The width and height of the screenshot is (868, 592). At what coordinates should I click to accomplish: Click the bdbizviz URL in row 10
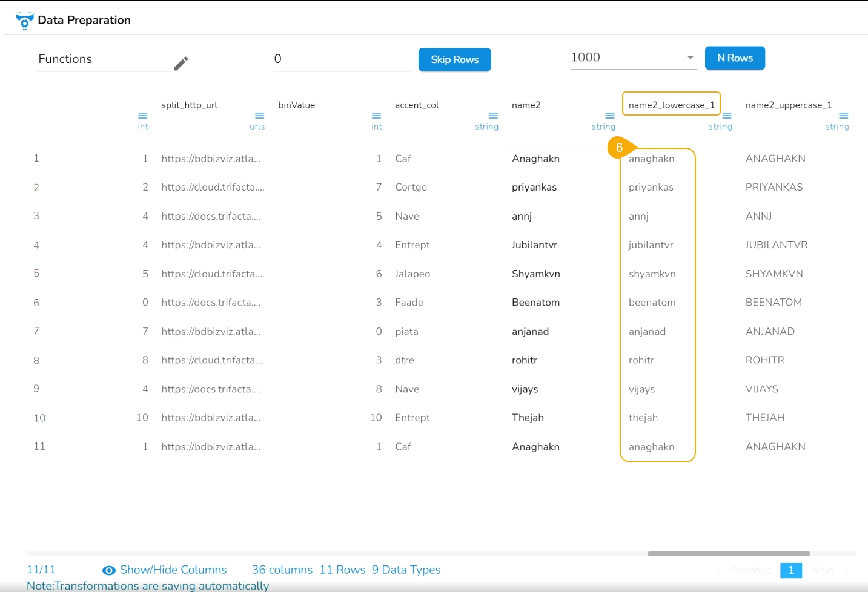(x=211, y=418)
